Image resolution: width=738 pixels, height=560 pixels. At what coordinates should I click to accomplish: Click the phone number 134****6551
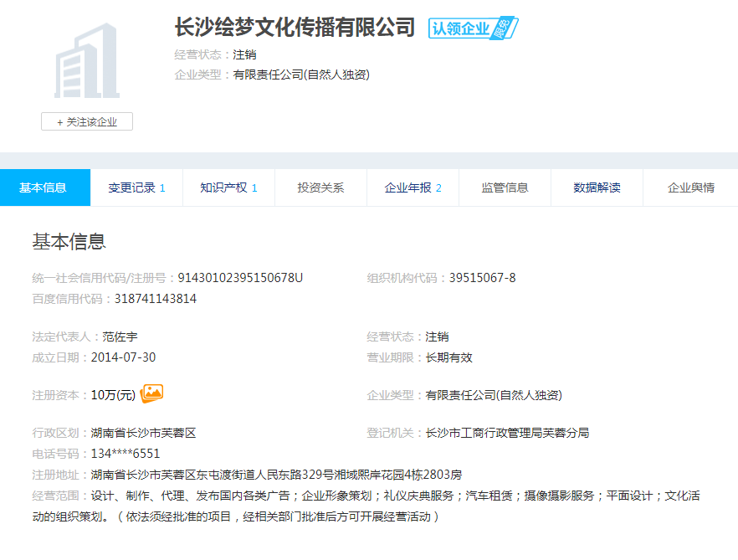(126, 454)
